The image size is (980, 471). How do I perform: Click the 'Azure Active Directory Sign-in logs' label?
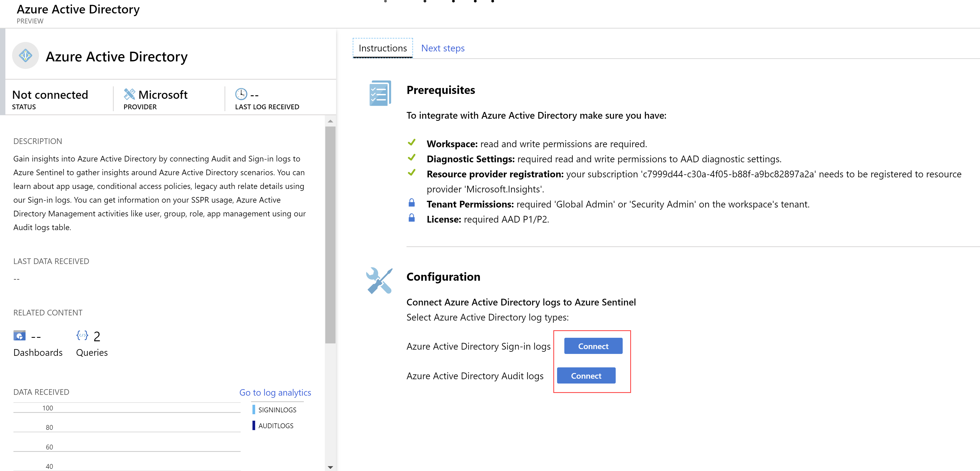coord(478,346)
